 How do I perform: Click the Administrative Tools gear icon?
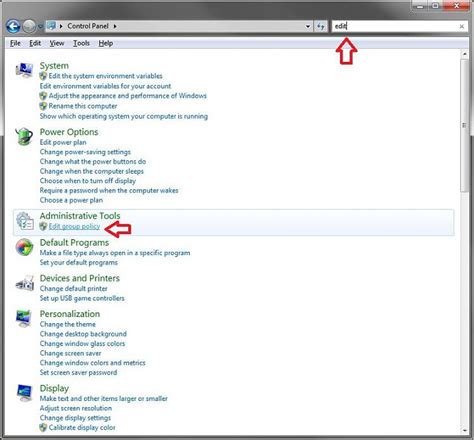25,221
